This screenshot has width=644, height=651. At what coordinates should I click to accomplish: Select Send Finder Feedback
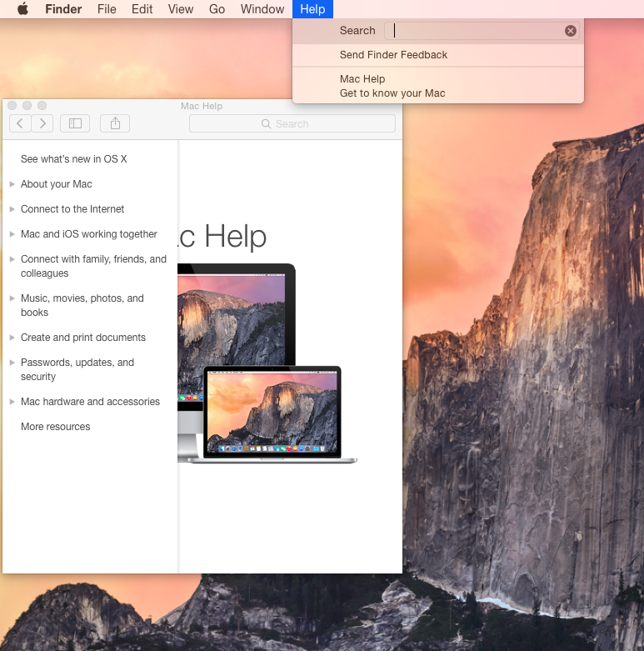coord(393,55)
